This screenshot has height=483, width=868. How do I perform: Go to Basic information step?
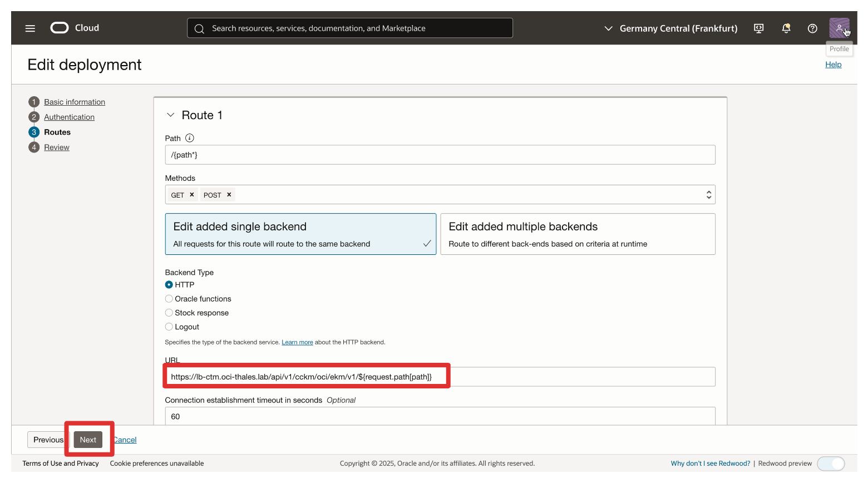click(x=75, y=102)
